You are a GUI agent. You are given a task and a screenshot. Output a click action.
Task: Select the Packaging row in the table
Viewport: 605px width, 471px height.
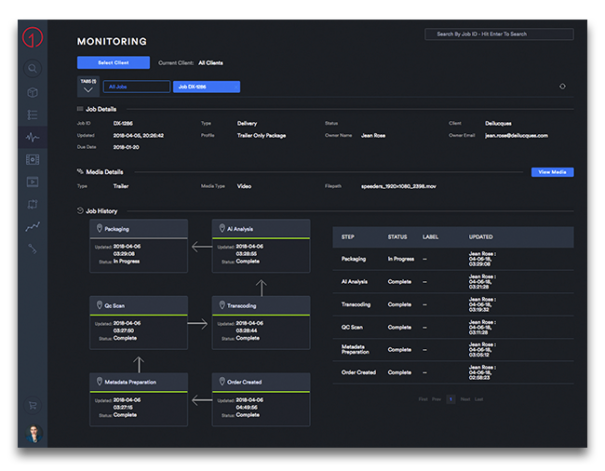453,259
